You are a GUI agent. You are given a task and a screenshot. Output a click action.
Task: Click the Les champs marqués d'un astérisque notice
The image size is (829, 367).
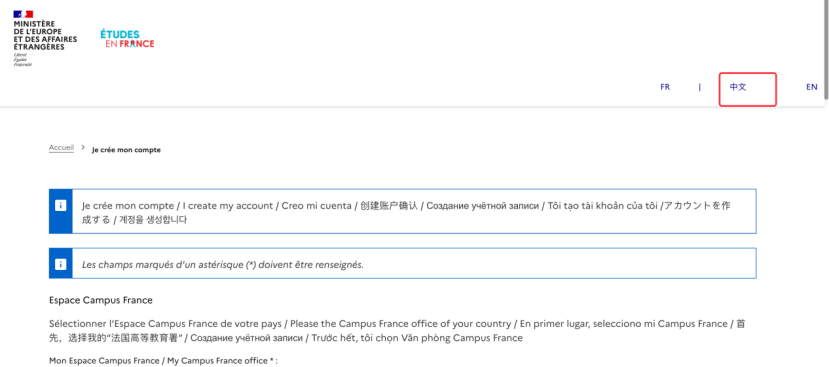[223, 264]
